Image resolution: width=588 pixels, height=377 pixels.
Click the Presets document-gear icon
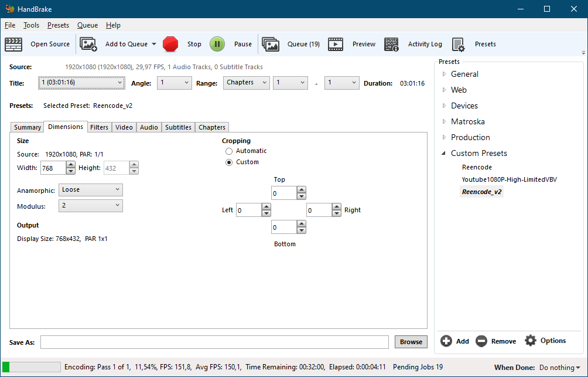[458, 45]
